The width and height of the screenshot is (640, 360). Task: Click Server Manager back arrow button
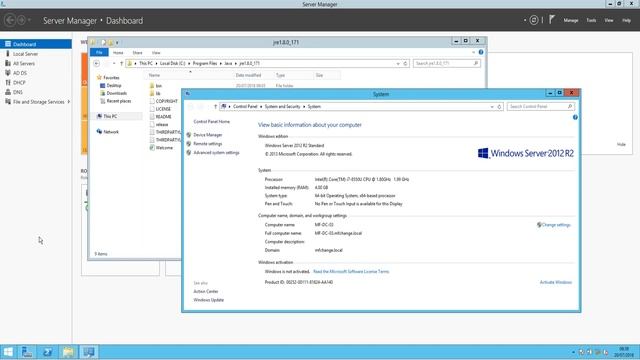[11, 20]
